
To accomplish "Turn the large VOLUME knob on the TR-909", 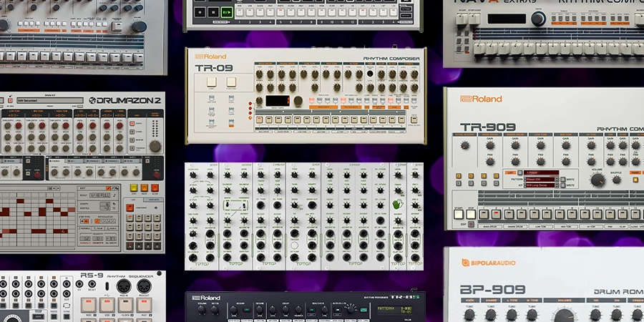I will [597, 180].
